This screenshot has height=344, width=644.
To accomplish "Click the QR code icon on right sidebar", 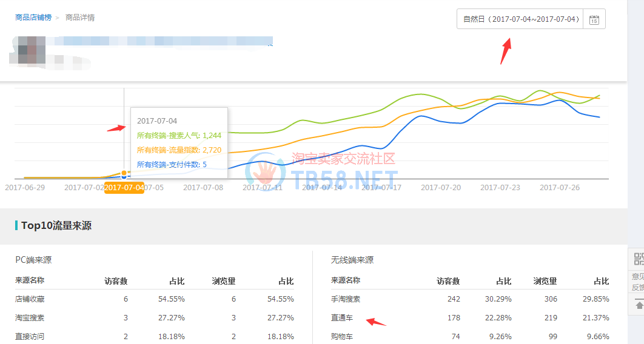I will tap(639, 260).
